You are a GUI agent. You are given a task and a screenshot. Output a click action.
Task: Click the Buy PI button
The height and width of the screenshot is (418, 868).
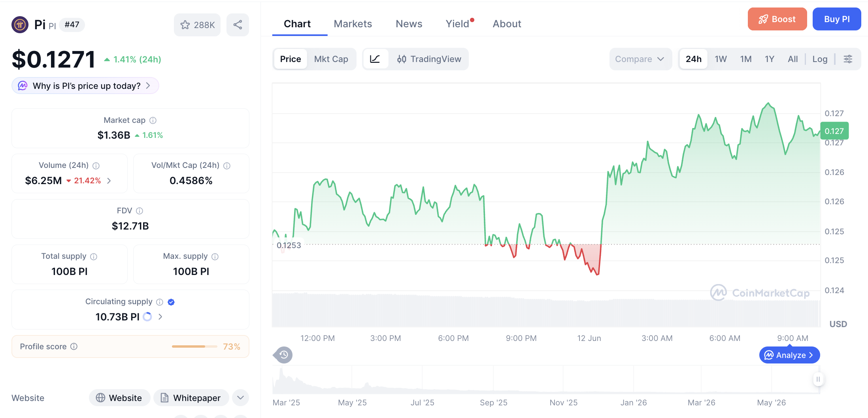click(837, 19)
